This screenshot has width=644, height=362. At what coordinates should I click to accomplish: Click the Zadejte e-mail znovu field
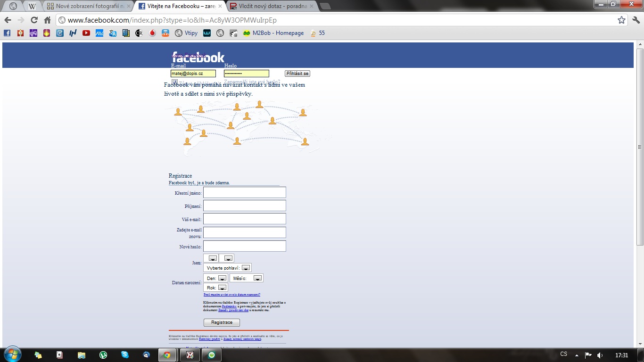[x=245, y=232]
